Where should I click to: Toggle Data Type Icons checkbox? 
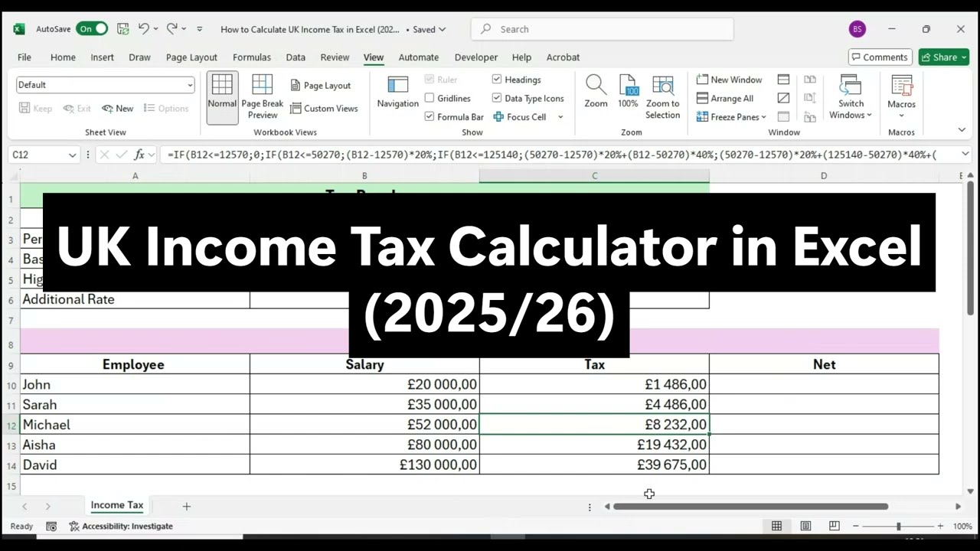pos(497,98)
